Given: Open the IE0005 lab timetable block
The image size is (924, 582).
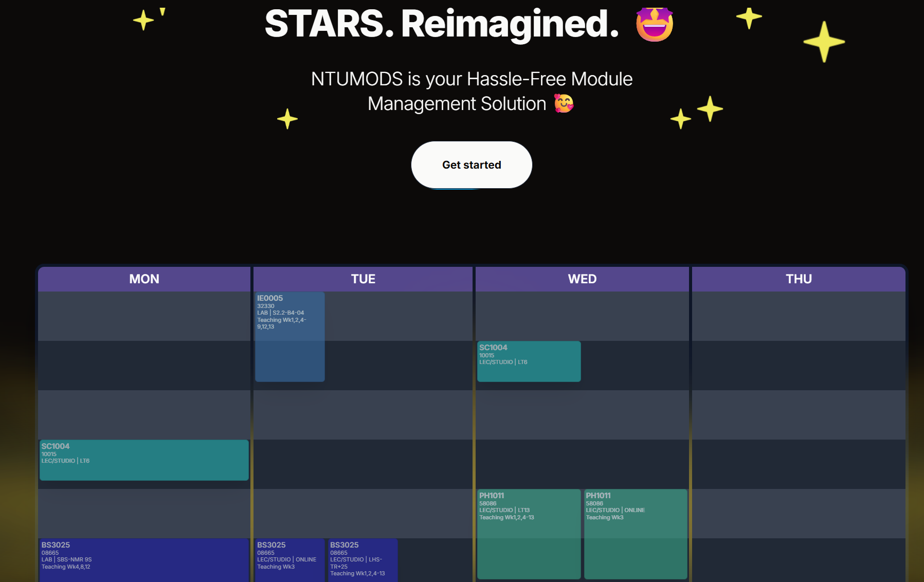Looking at the screenshot, I should tap(289, 337).
